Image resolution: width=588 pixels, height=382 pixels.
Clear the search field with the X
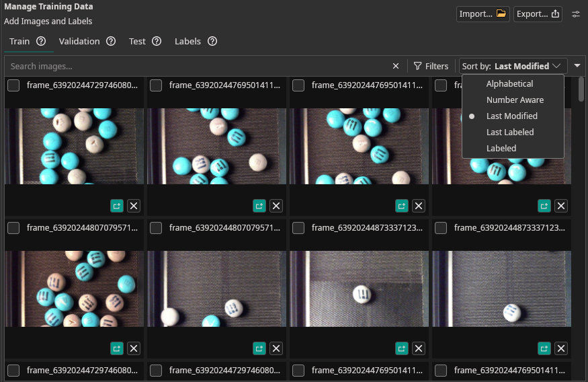coord(396,66)
